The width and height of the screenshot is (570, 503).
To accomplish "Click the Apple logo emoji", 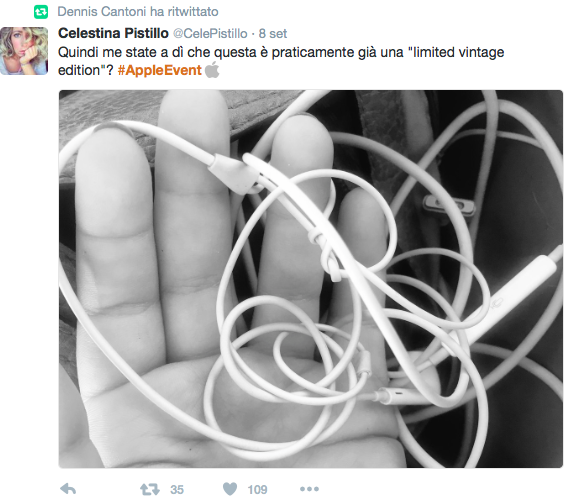I will [212, 70].
